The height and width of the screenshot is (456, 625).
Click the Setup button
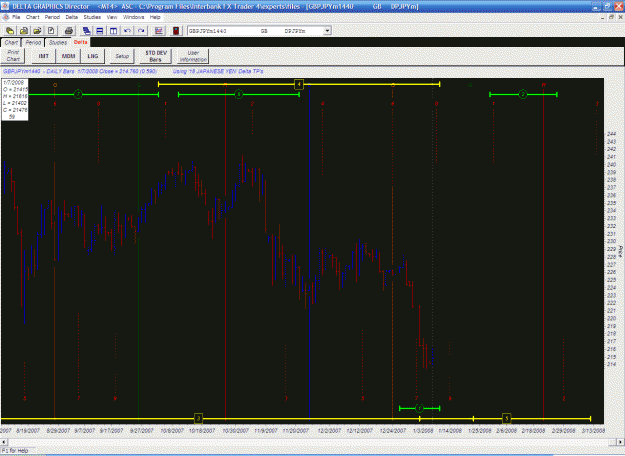122,56
